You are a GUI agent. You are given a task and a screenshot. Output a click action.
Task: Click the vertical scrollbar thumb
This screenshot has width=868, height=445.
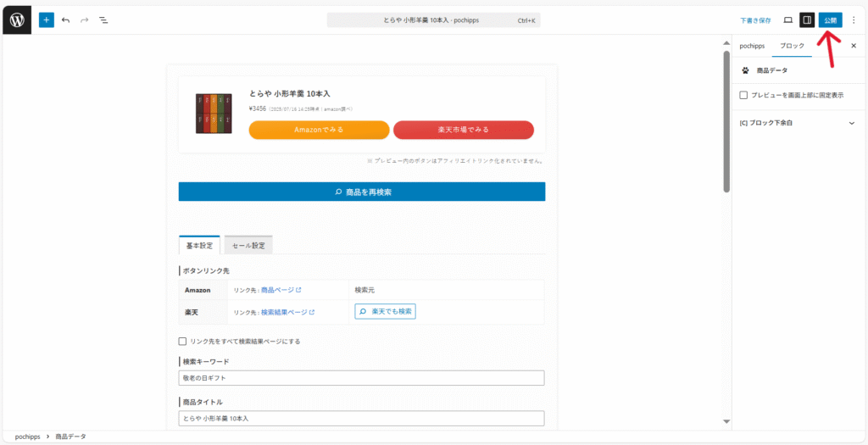(x=726, y=122)
